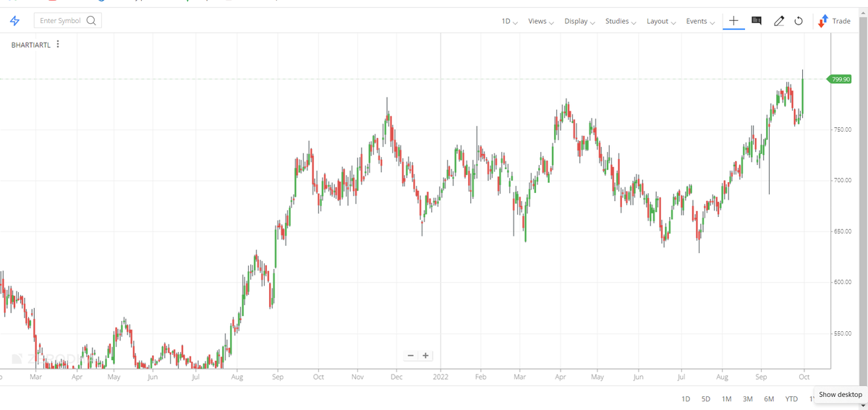The image size is (868, 410).
Task: Click the refresh chart icon
Action: click(x=799, y=21)
